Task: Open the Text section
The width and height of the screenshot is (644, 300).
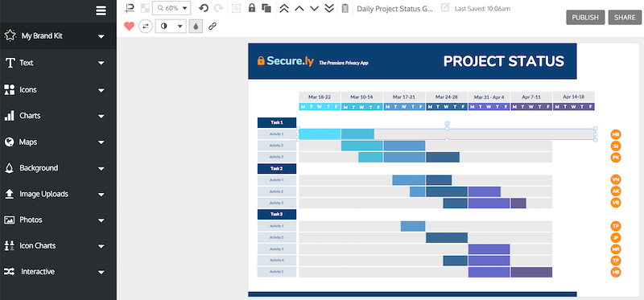Action: pos(58,63)
